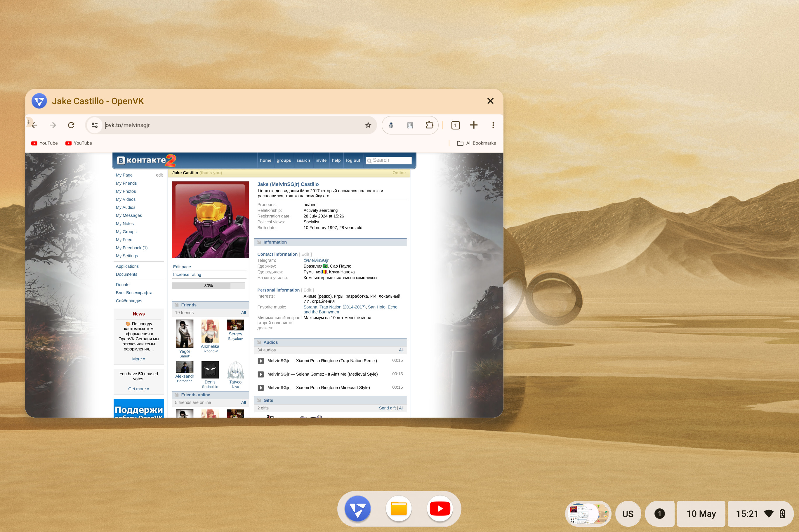Click the OpenVK Search input field
Viewport: 799px width, 532px height.
pyautogui.click(x=391, y=160)
